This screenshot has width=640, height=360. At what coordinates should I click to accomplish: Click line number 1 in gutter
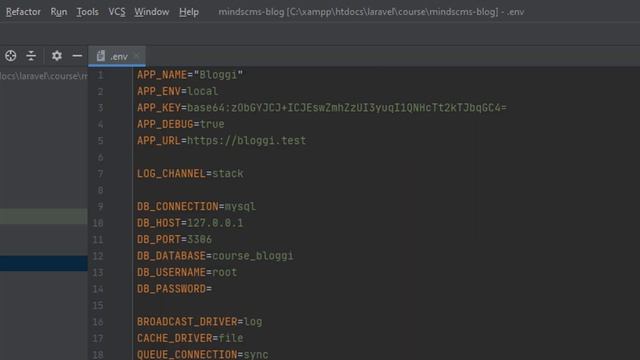tap(100, 75)
